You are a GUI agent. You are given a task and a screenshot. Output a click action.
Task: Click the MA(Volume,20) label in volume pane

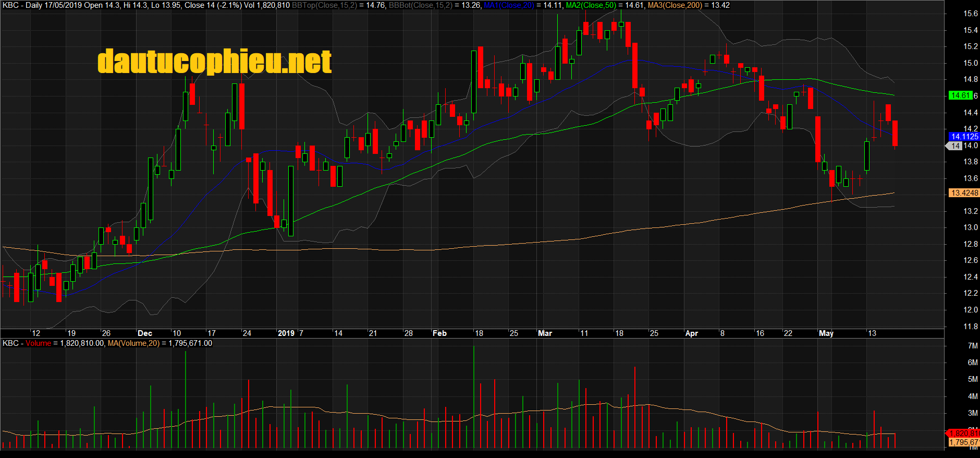coord(133,343)
